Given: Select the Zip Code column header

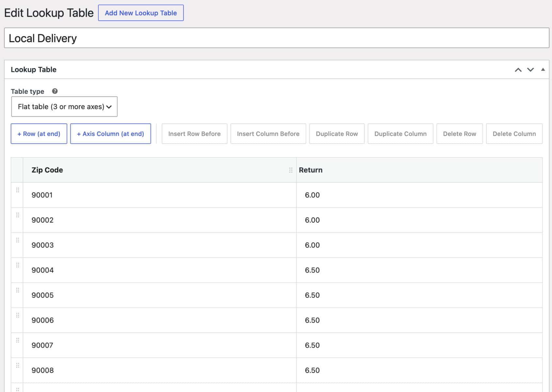Looking at the screenshot, I should click(x=159, y=170).
